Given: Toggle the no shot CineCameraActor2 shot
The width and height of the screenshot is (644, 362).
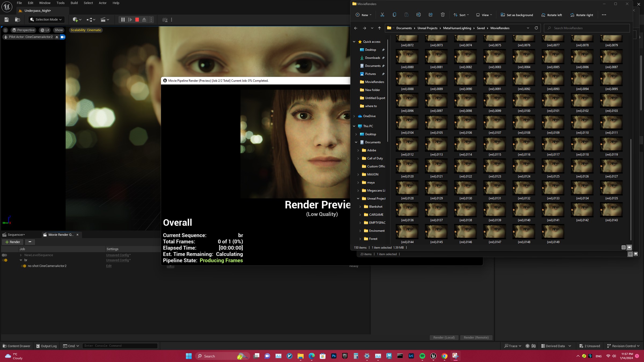Looking at the screenshot, I should [x=24, y=266].
